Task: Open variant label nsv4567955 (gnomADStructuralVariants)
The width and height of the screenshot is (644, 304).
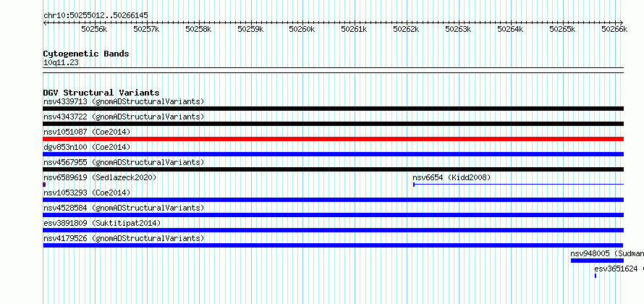Action: [x=124, y=162]
